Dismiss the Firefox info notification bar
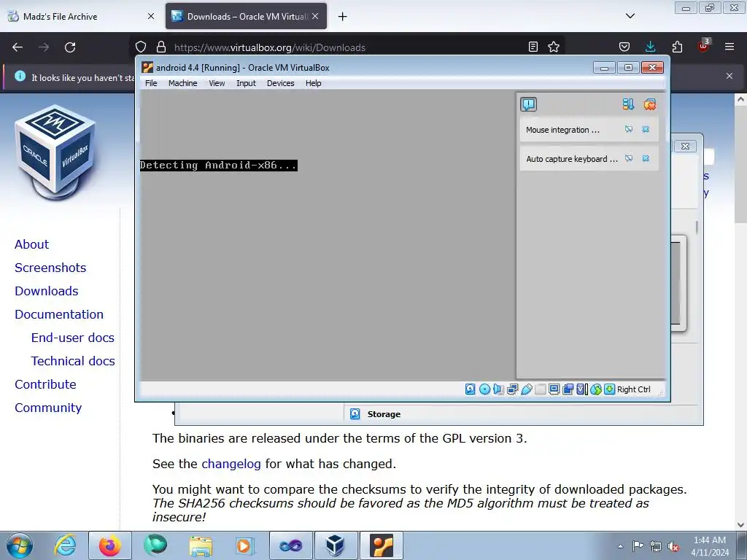This screenshot has width=747, height=560. tap(729, 76)
